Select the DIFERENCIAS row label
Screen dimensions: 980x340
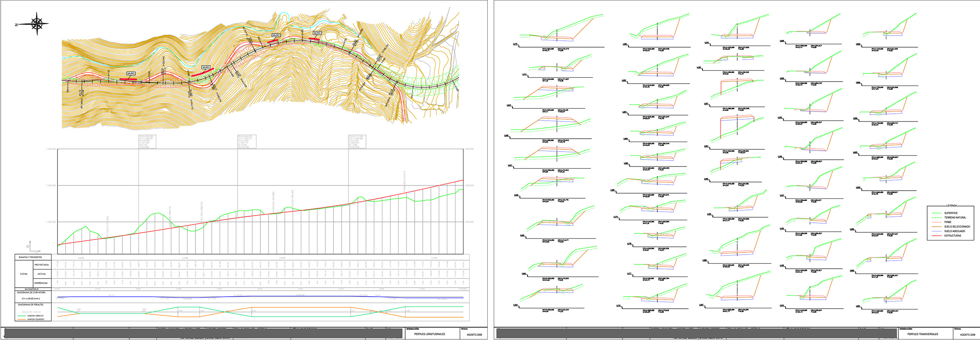tap(42, 283)
